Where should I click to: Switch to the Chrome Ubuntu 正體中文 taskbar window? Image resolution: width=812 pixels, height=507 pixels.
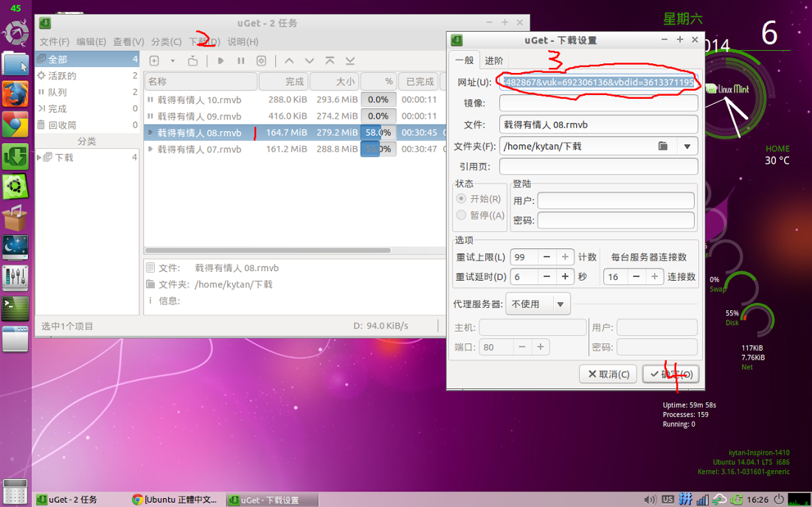coord(175,500)
